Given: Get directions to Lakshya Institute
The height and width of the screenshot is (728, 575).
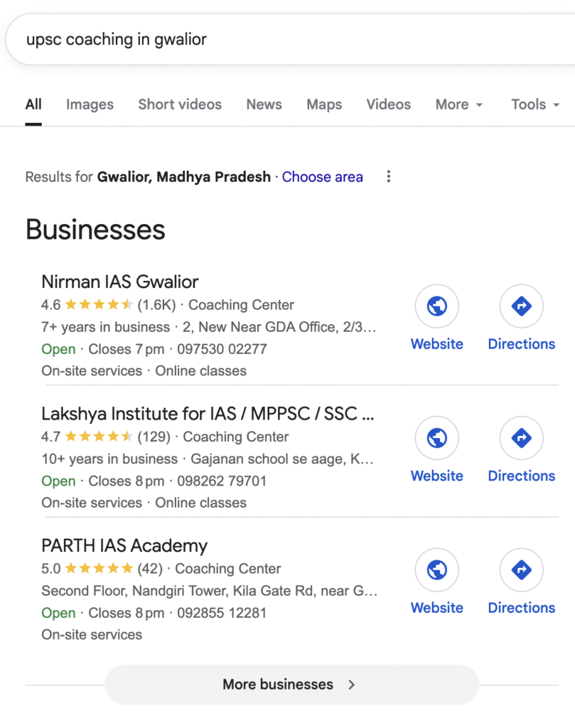Looking at the screenshot, I should click(521, 438).
